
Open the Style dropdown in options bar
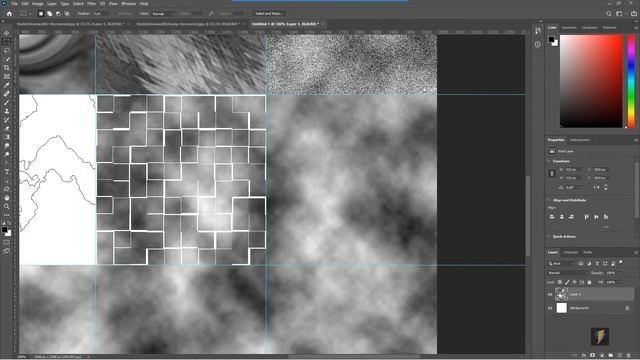(x=163, y=13)
